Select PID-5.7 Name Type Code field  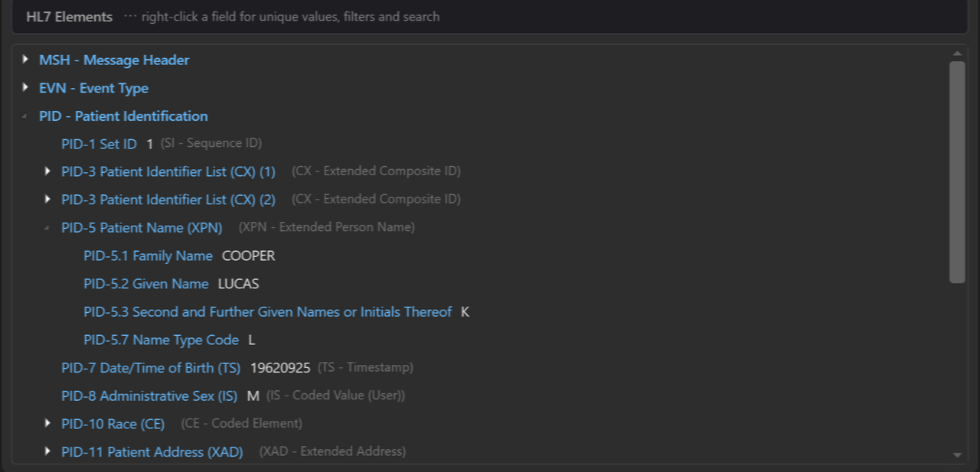coord(161,340)
